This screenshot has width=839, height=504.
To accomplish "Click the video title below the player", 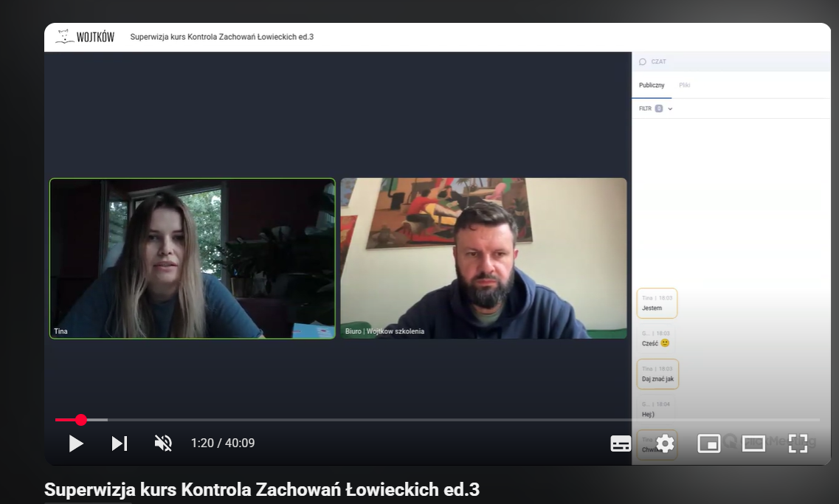I will click(x=262, y=489).
